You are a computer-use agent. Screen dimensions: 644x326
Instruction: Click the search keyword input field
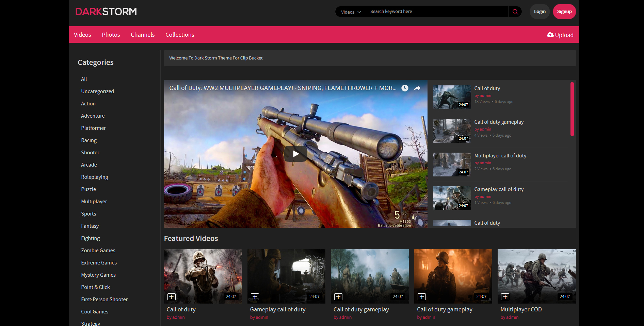coord(437,12)
